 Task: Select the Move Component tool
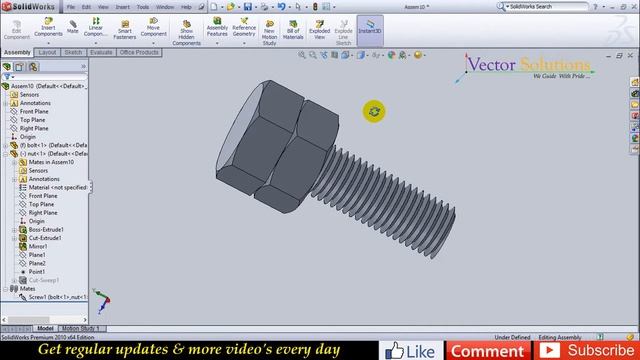153,27
